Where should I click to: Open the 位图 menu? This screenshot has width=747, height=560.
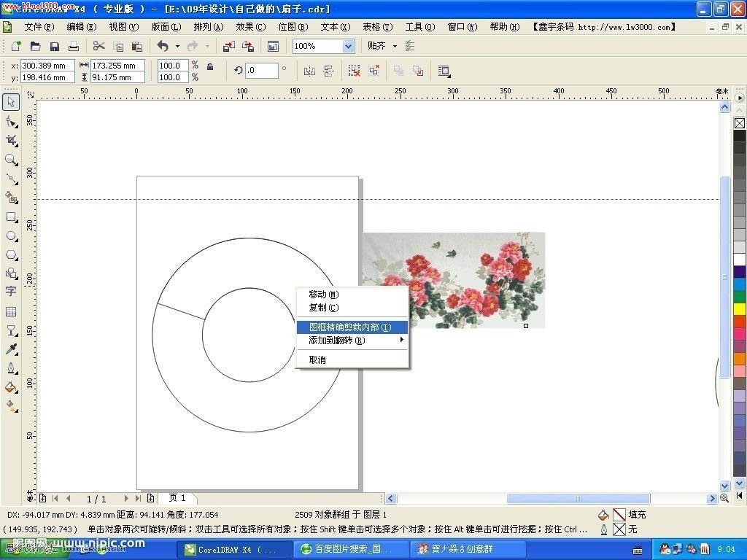click(291, 27)
